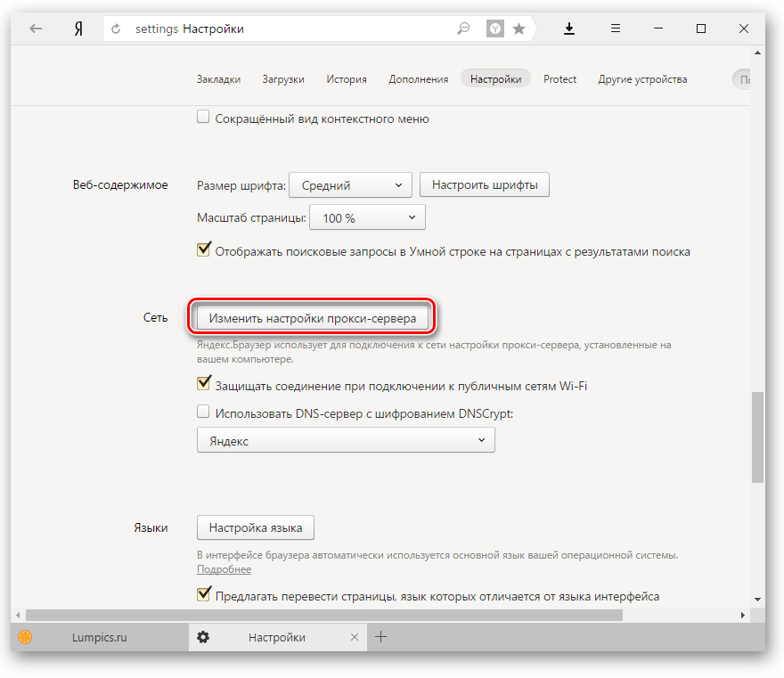Click the vertical scrollbar thumb
Screen dimensions: 784x678
click(x=757, y=437)
